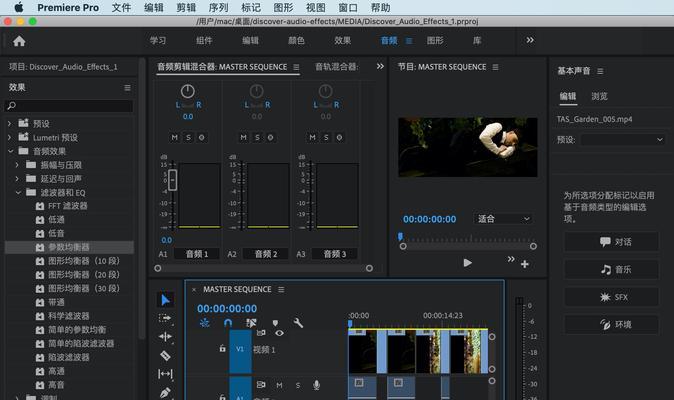Image resolution: width=674 pixels, height=400 pixels.
Task: Click the Program monitor playhead
Action: tap(400, 237)
